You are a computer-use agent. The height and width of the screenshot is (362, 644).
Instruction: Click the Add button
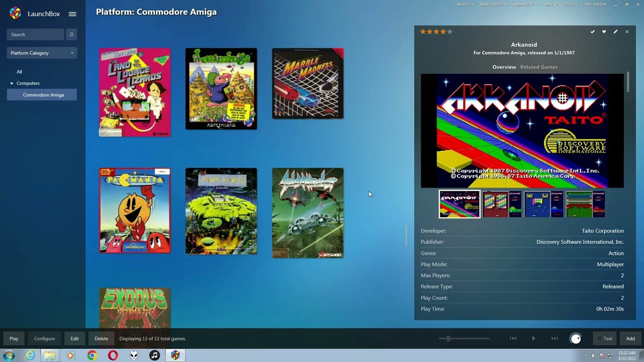(x=630, y=338)
